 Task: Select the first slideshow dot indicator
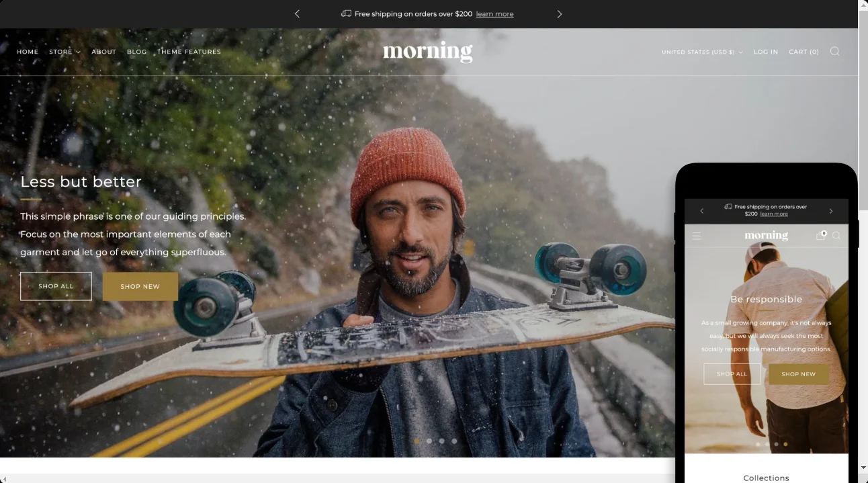417,441
